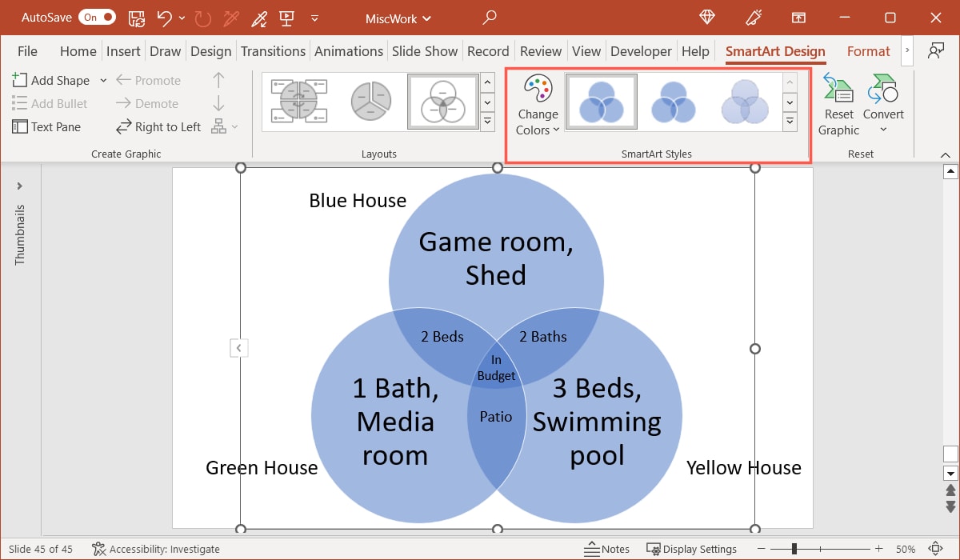The width and height of the screenshot is (960, 560).
Task: Open Display Settings in the status bar
Action: tap(693, 549)
